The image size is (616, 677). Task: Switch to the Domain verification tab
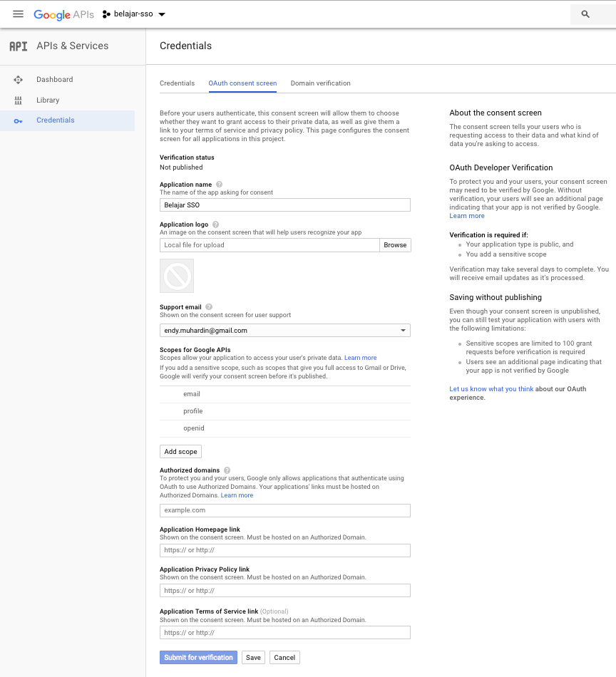point(321,83)
